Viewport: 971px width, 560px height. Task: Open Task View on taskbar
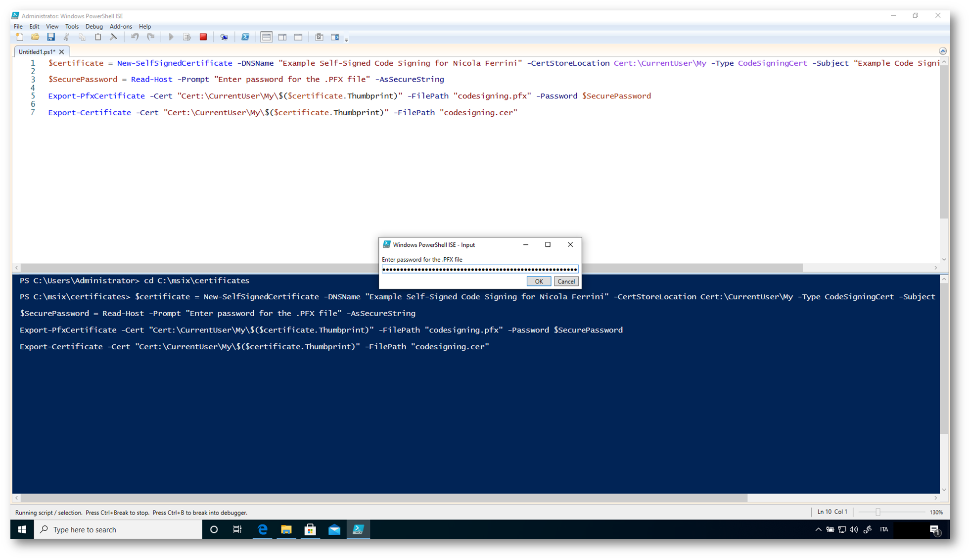tap(237, 529)
